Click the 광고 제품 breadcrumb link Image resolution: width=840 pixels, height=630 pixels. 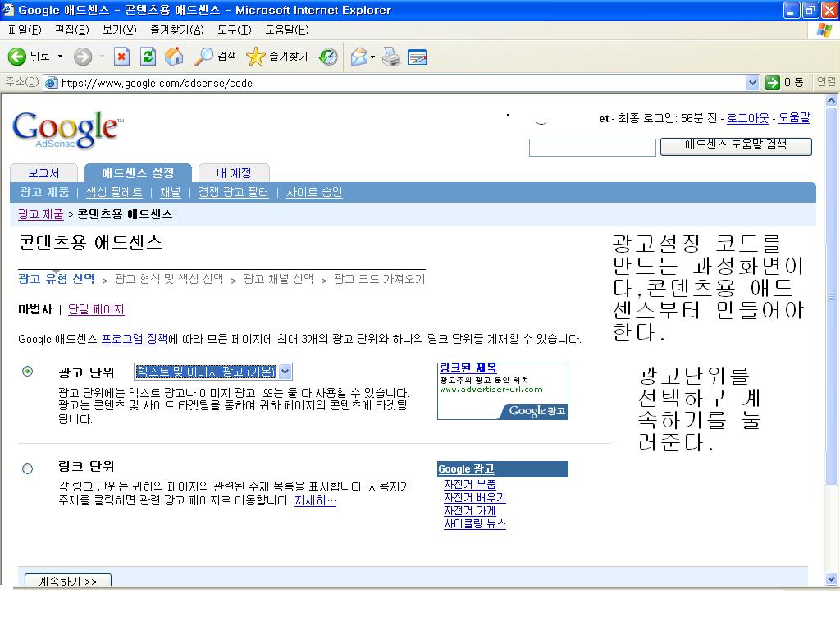(41, 214)
